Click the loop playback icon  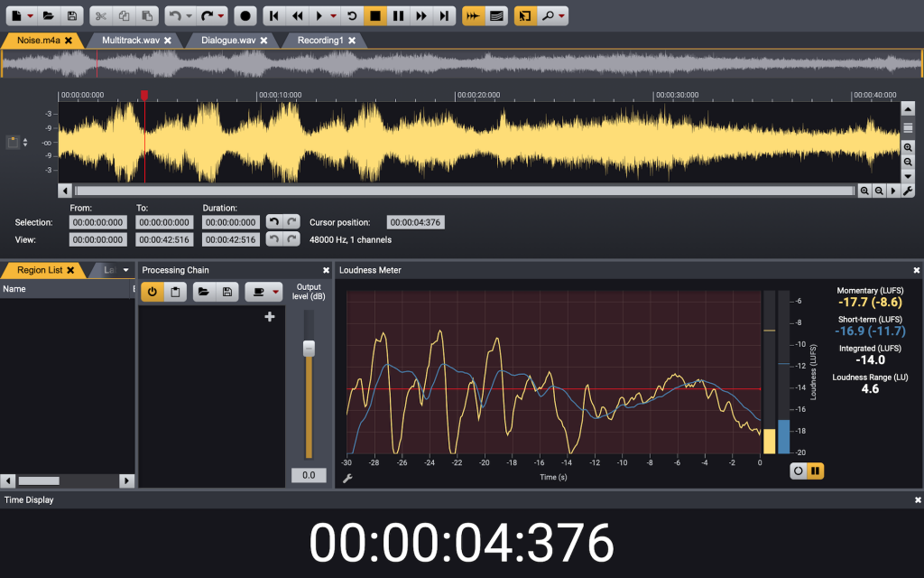(352, 15)
